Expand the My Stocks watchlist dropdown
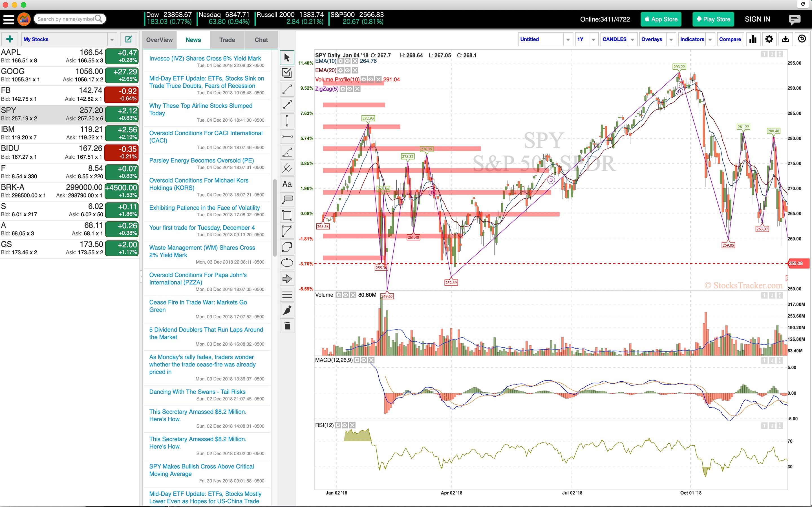812x507 pixels. coord(112,39)
